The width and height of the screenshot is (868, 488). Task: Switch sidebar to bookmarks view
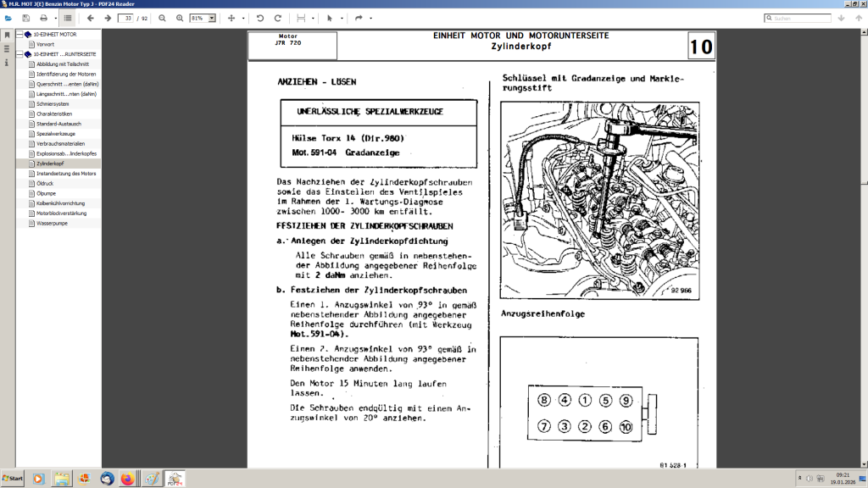[x=7, y=35]
